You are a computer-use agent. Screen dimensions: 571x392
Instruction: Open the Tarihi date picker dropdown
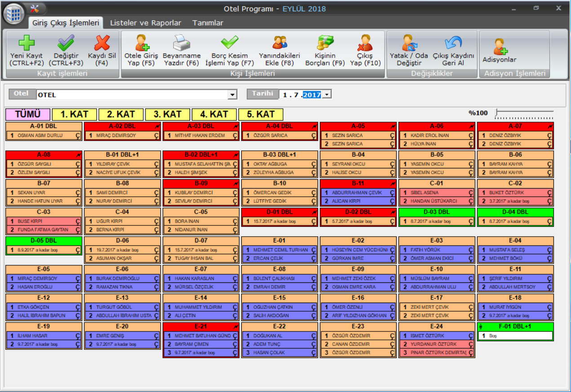(327, 95)
